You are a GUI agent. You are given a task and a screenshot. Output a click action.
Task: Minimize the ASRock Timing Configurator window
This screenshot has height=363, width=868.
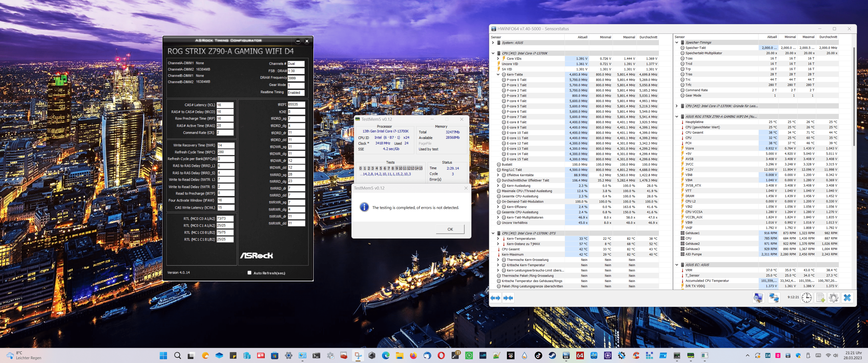pos(298,41)
